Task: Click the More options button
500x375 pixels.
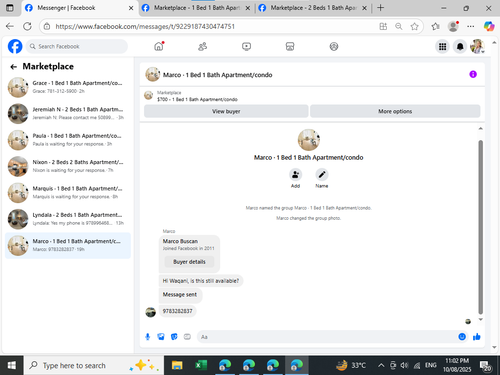Action: coord(395,111)
